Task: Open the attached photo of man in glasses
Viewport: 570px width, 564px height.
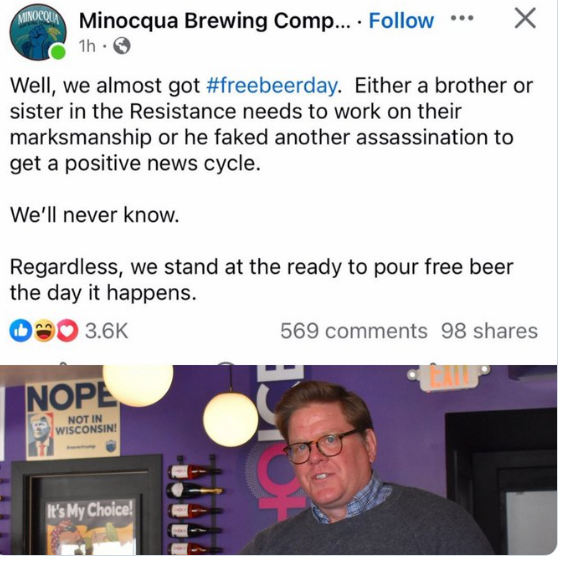Action: tap(278, 460)
